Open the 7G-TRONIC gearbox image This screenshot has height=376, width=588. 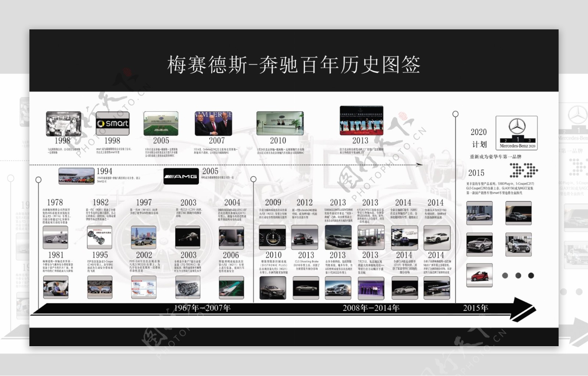pos(188,287)
